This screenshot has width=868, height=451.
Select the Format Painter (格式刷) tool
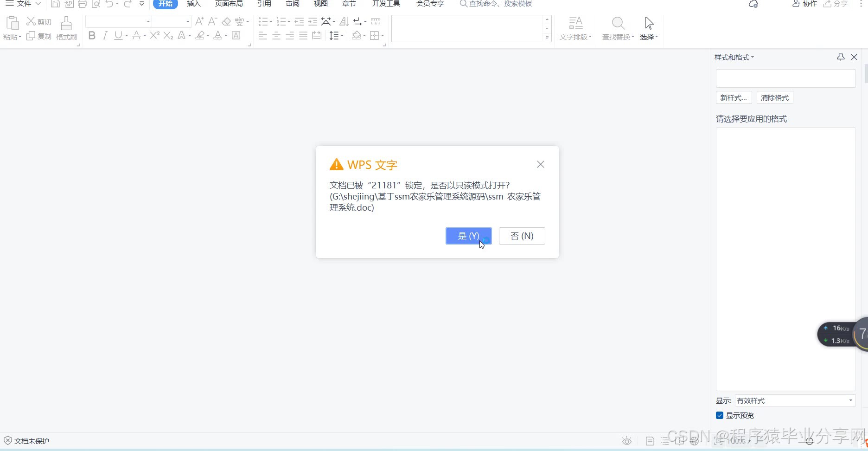[x=66, y=28]
